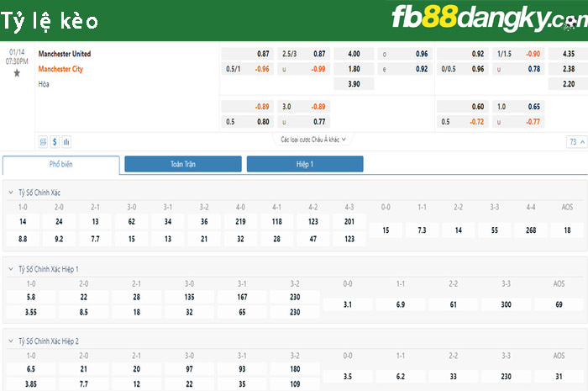Image resolution: width=588 pixels, height=391 pixels.
Task: Collapse 'Tỷ Số Chính Xác Hiệp 2' section
Action: click(x=11, y=341)
